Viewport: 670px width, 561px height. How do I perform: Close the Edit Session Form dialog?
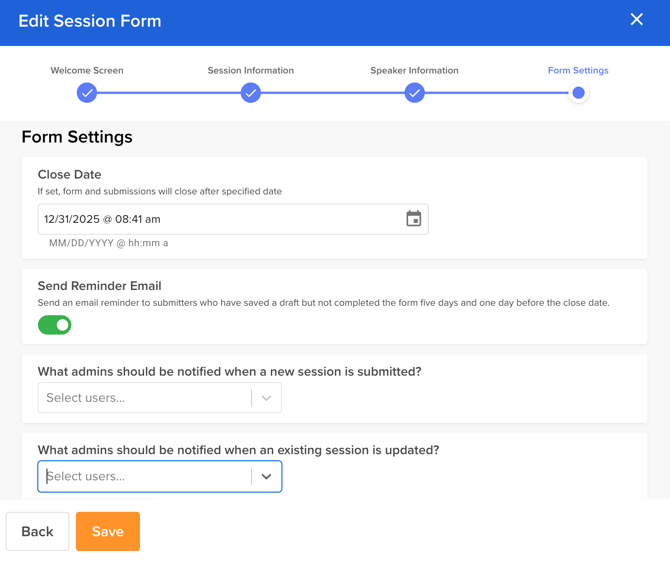(637, 20)
